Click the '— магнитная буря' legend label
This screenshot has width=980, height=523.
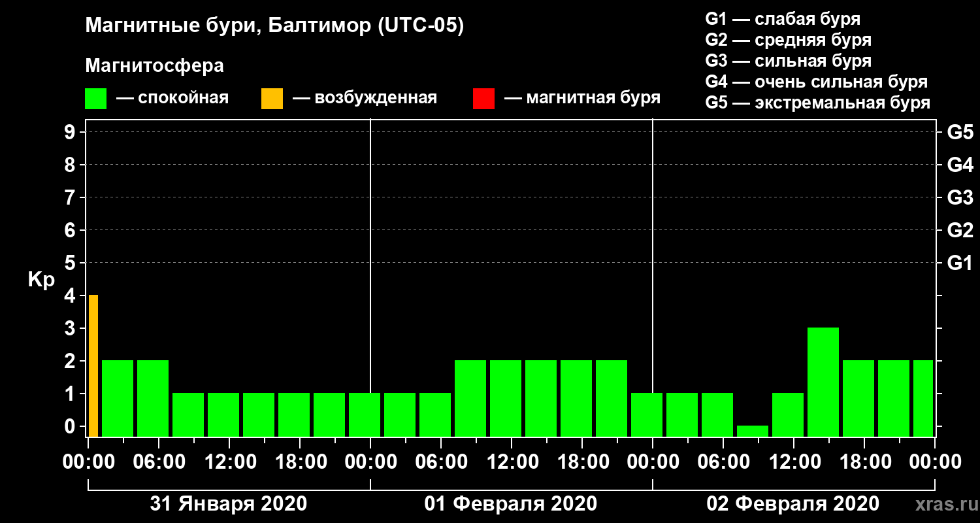[582, 98]
